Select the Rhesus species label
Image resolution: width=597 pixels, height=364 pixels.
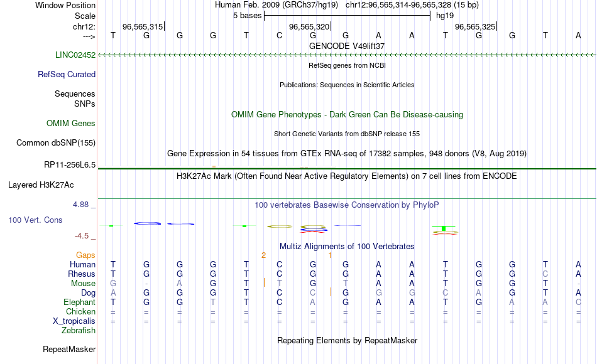coord(82,274)
